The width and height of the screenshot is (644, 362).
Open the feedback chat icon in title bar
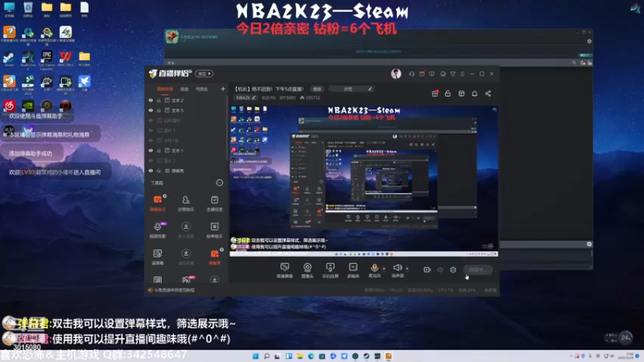431,74
